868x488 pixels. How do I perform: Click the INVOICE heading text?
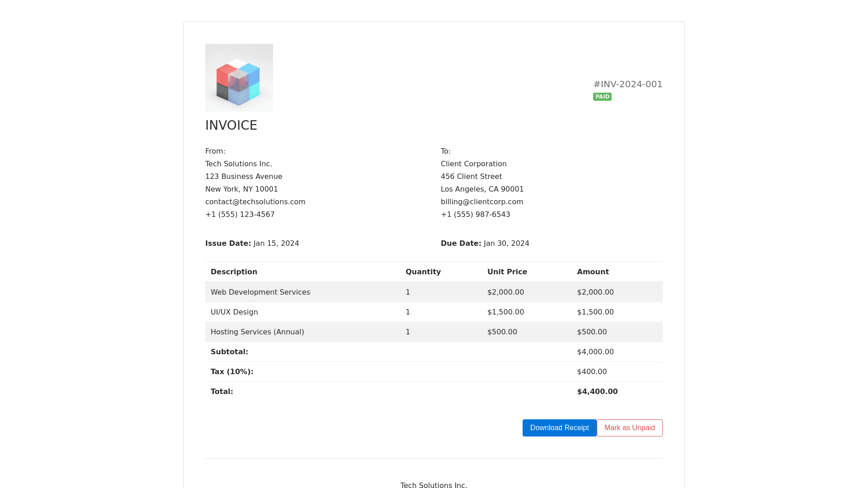point(231,126)
